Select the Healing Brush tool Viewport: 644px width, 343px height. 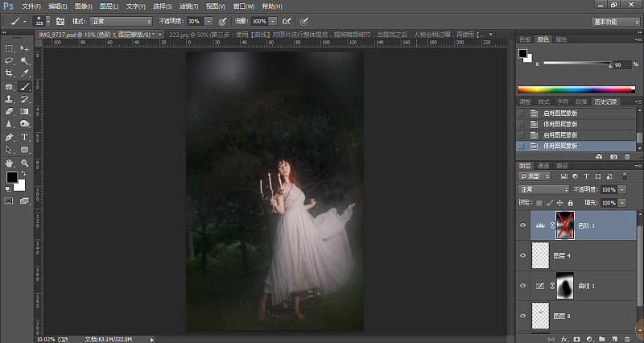[9, 87]
